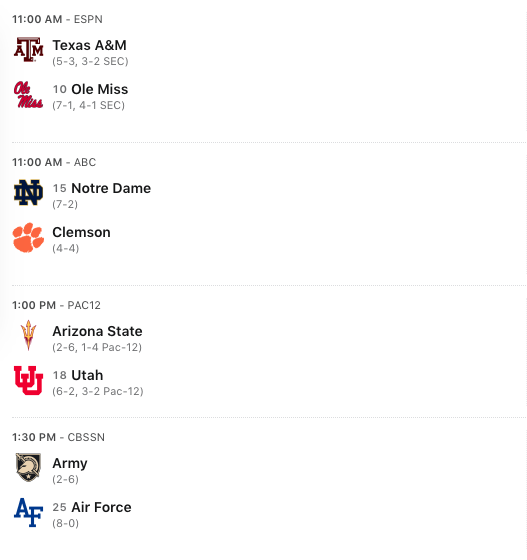
Task: Click the Utah red U logo
Action: click(29, 380)
